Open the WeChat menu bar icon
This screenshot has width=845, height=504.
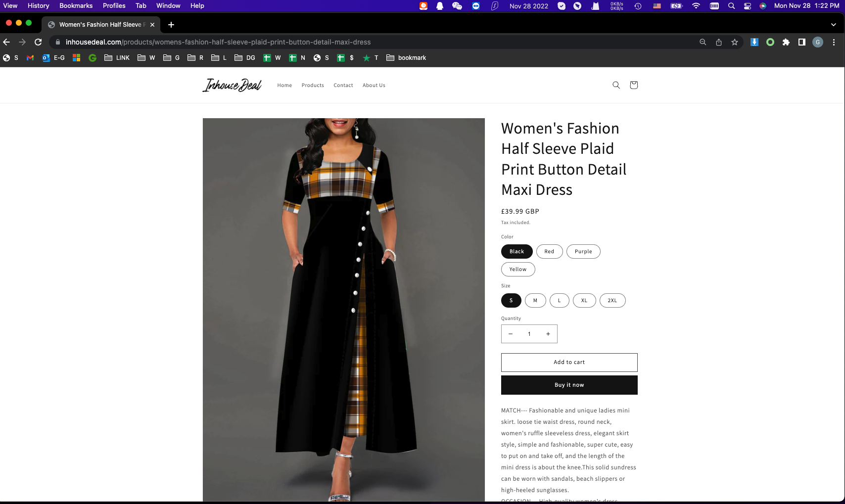(457, 6)
